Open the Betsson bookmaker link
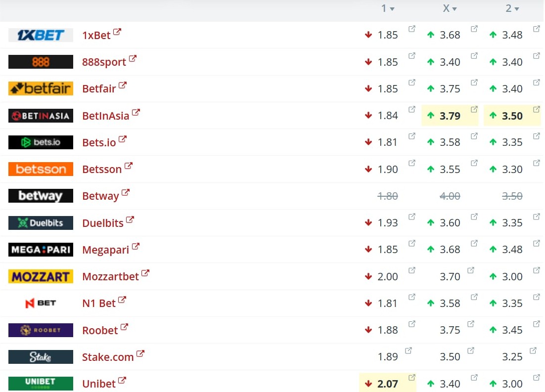Image resolution: width=545 pixels, height=392 pixels. pos(102,169)
